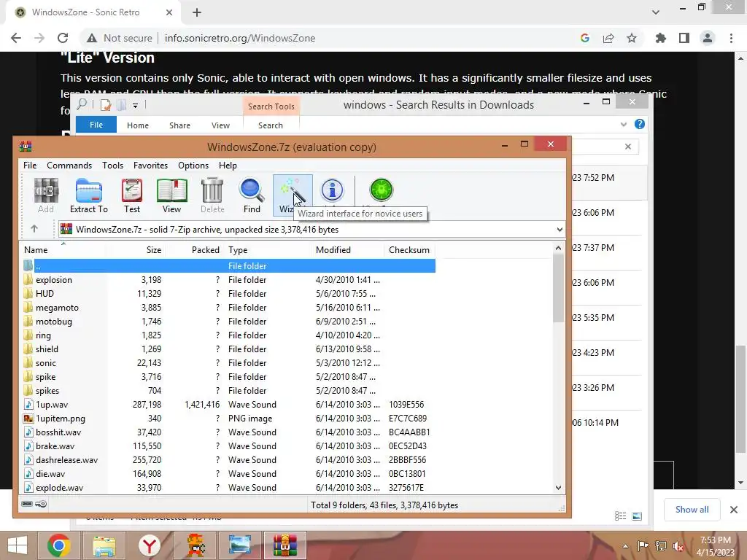This screenshot has width=747, height=560.
Task: Switch to the Home tab in Explorer
Action: [x=138, y=125]
